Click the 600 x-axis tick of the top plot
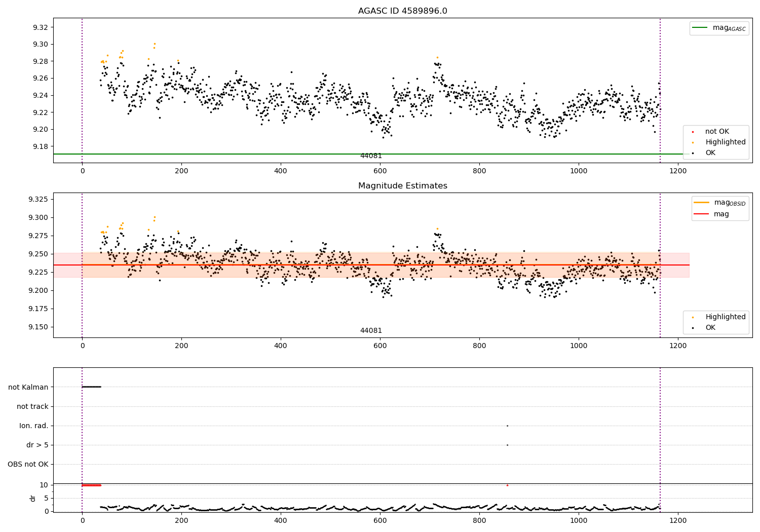Screen dimensions: 760x532 [x=380, y=171]
